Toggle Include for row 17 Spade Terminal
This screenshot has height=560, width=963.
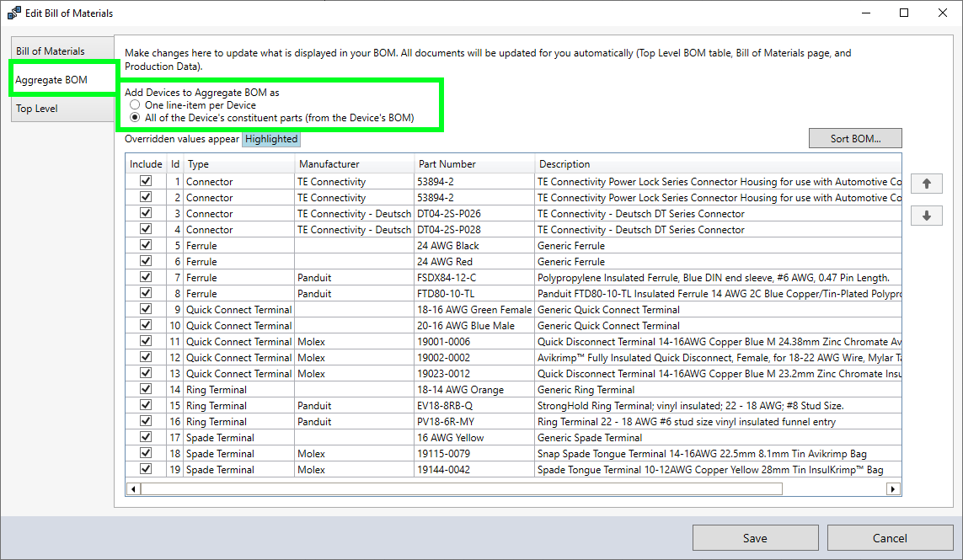pos(146,436)
